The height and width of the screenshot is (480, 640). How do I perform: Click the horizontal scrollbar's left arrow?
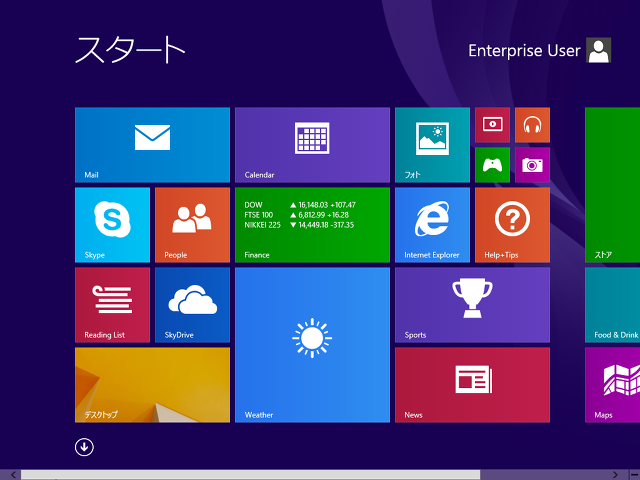13,475
